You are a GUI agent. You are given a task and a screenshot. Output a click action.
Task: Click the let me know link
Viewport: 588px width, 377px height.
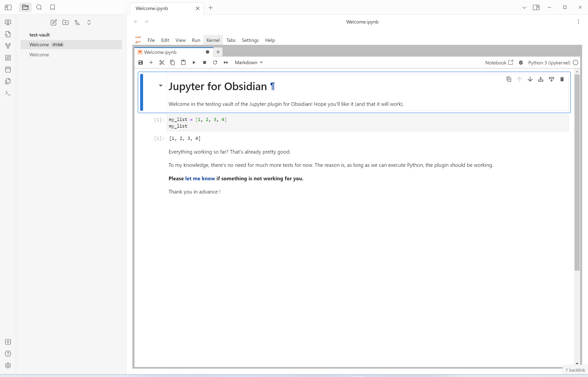pos(200,178)
